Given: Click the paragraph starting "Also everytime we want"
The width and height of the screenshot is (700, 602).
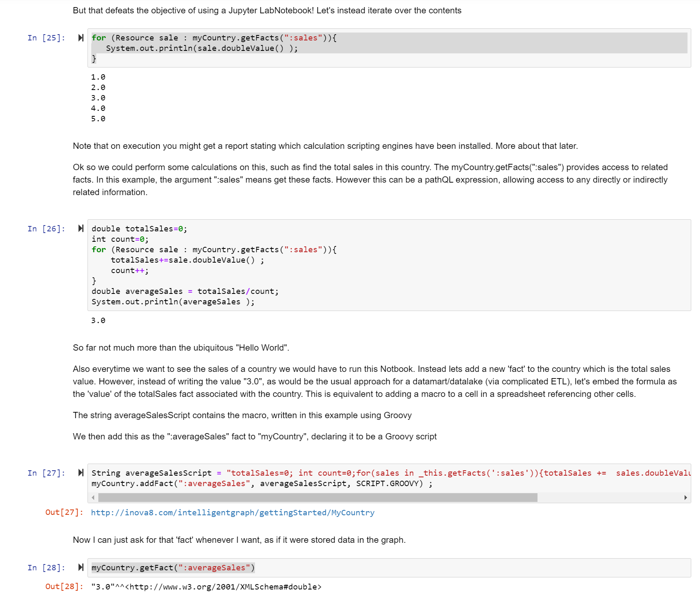Looking at the screenshot, I should (x=375, y=381).
